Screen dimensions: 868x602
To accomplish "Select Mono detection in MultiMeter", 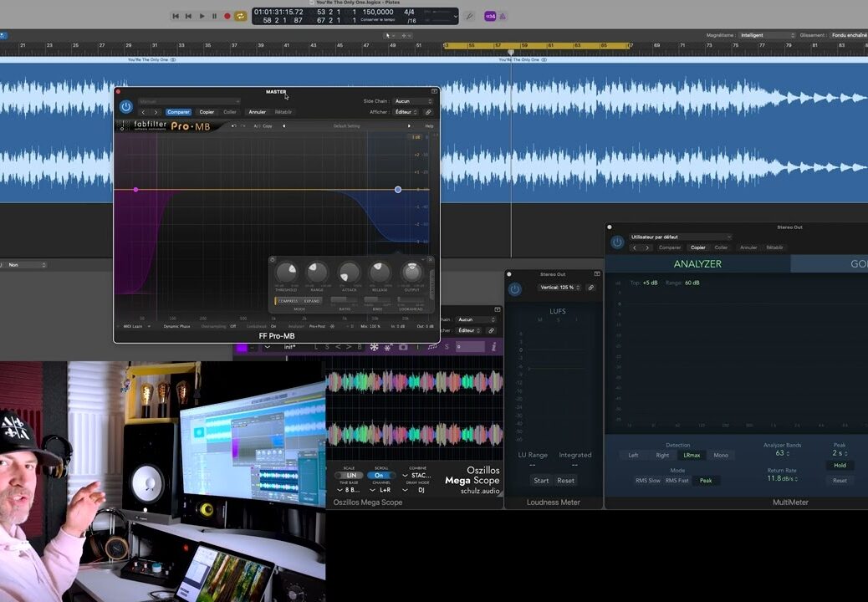I will point(721,456).
